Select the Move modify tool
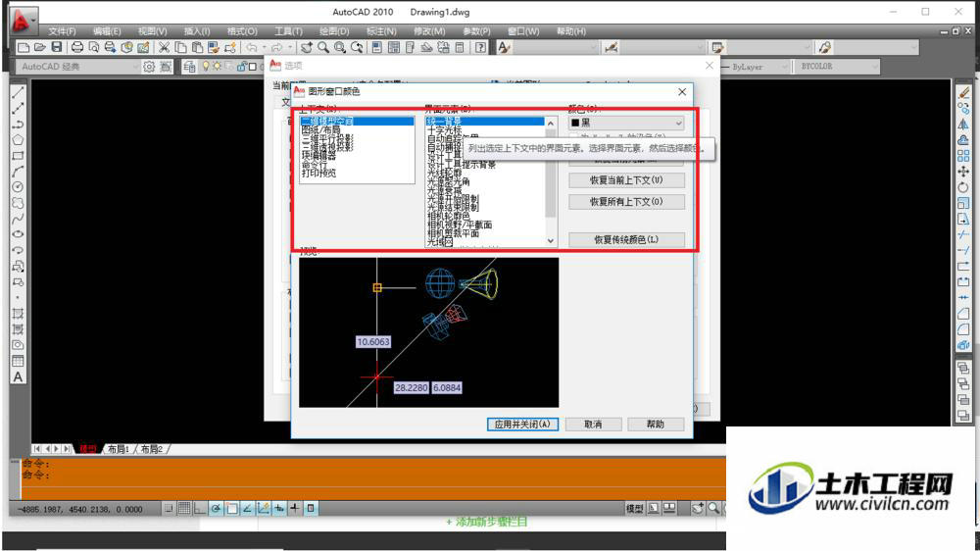The width and height of the screenshot is (980, 551). pyautogui.click(x=963, y=172)
